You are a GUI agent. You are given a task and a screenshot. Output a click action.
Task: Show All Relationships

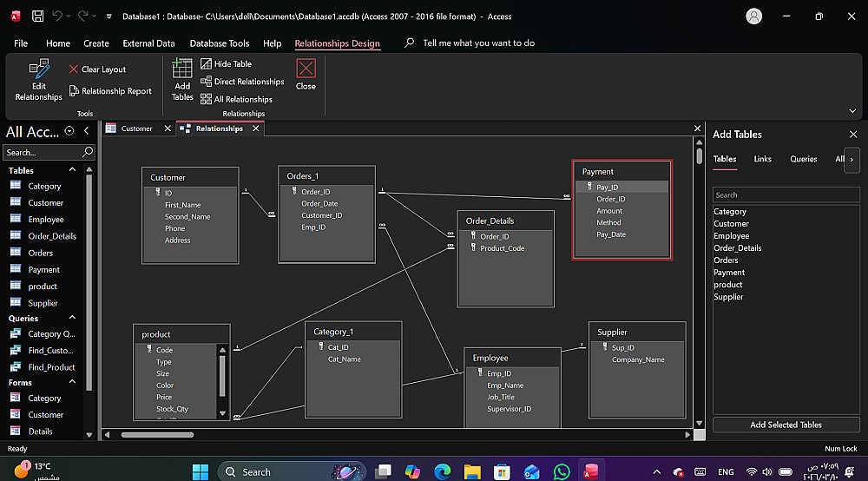[x=236, y=99]
